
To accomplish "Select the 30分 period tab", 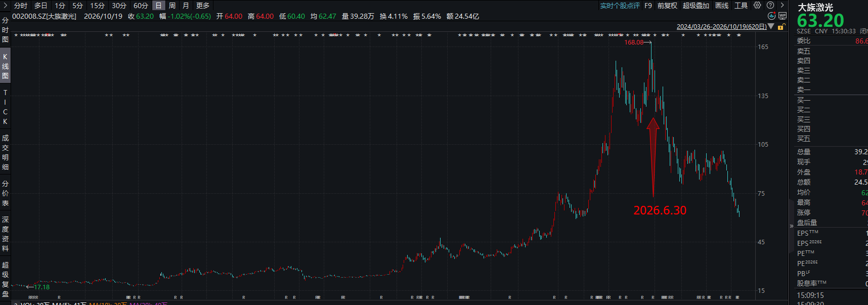I will pos(119,6).
